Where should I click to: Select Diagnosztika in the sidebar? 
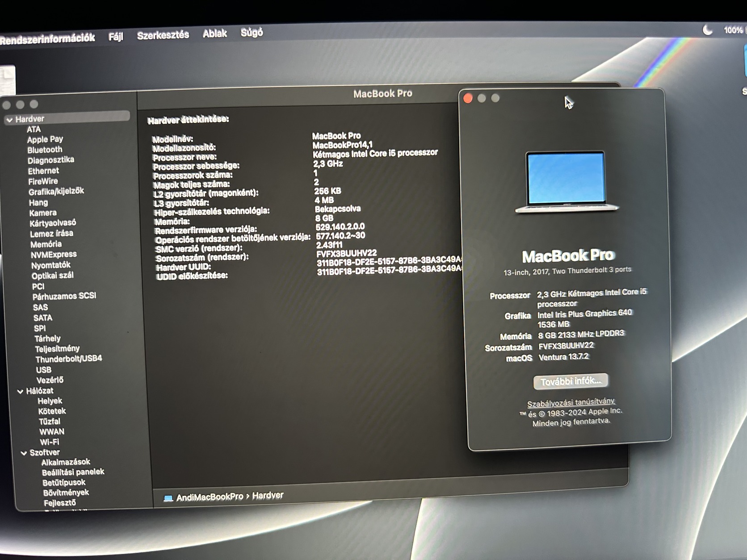tap(51, 160)
